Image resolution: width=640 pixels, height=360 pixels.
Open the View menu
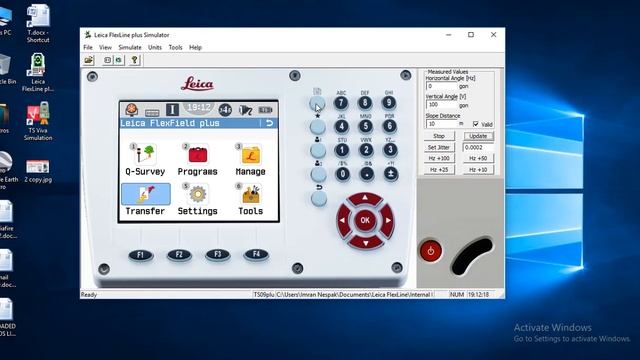pyautogui.click(x=105, y=47)
